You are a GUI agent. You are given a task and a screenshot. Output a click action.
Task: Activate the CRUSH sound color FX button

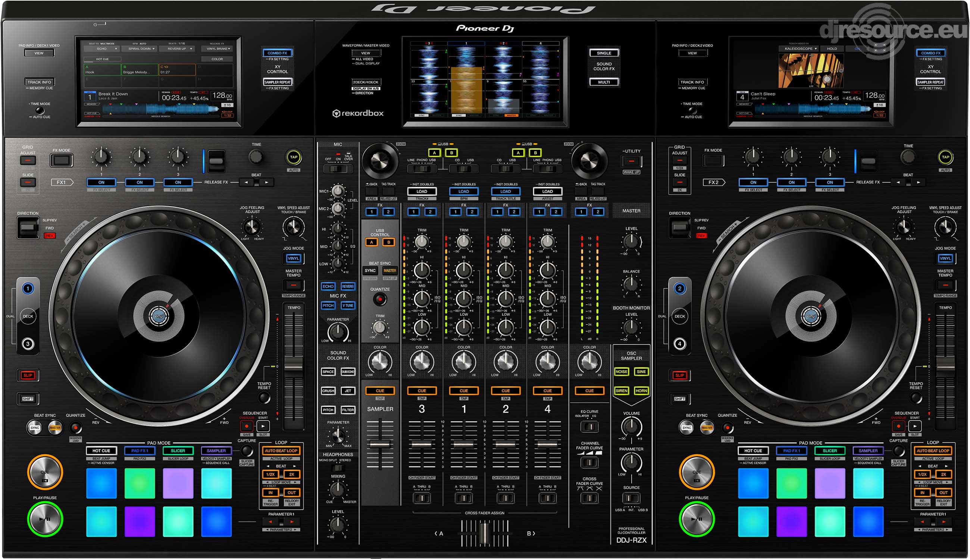coord(328,391)
